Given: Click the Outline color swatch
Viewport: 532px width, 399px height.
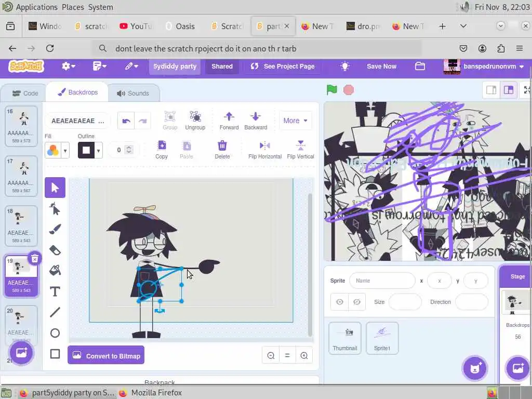Looking at the screenshot, I should coord(86,150).
